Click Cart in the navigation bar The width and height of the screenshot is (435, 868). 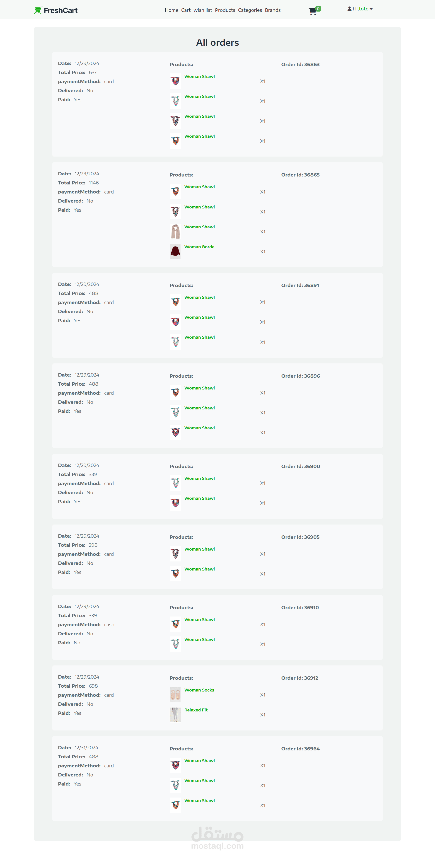click(x=186, y=10)
